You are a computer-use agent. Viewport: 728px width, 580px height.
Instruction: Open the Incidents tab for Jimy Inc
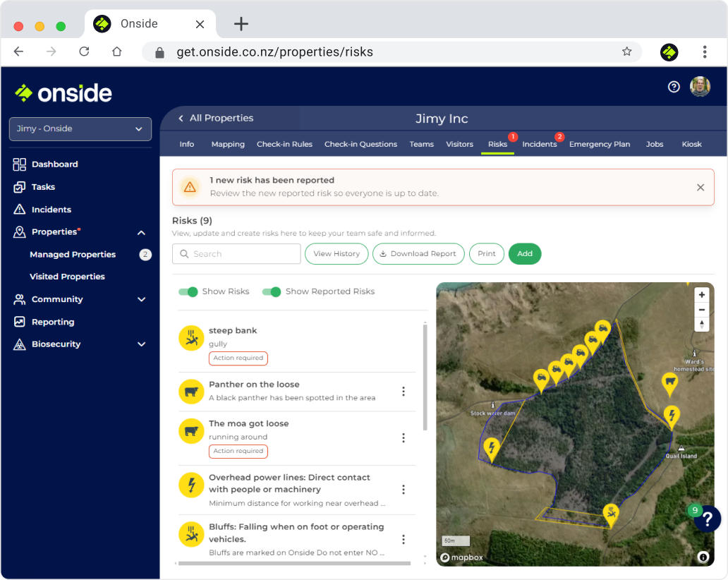pyautogui.click(x=538, y=144)
